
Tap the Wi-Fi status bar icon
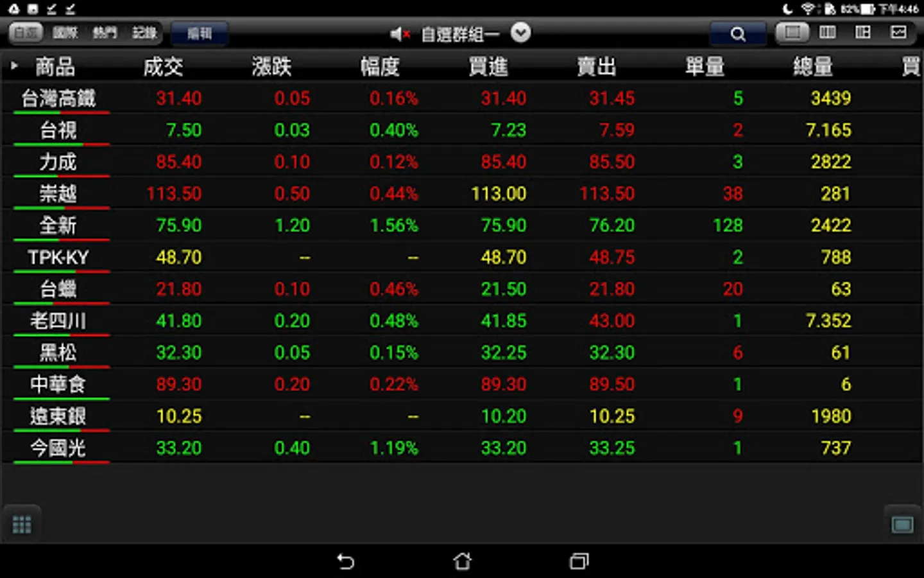click(809, 8)
